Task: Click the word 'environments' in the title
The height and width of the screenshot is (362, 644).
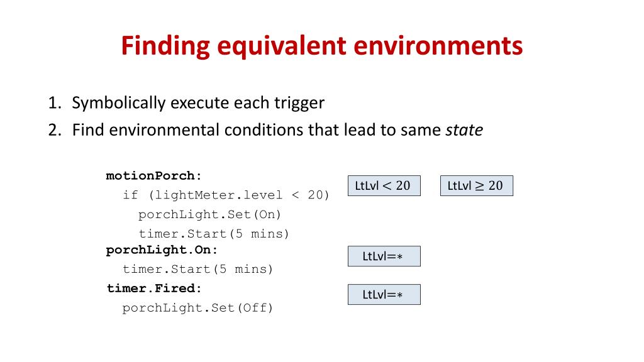Action: pyautogui.click(x=438, y=46)
